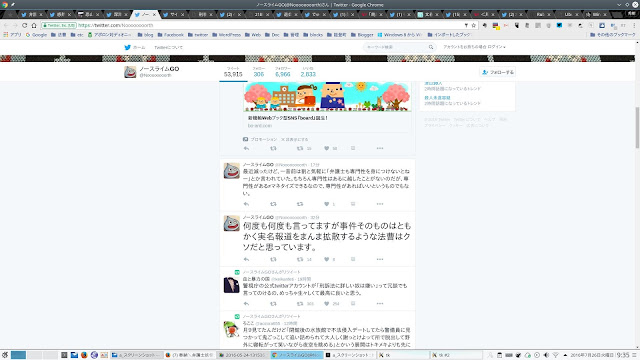The image size is (640, 360).
Task: Expand hidden system tray icons arrow
Action: point(565,355)
